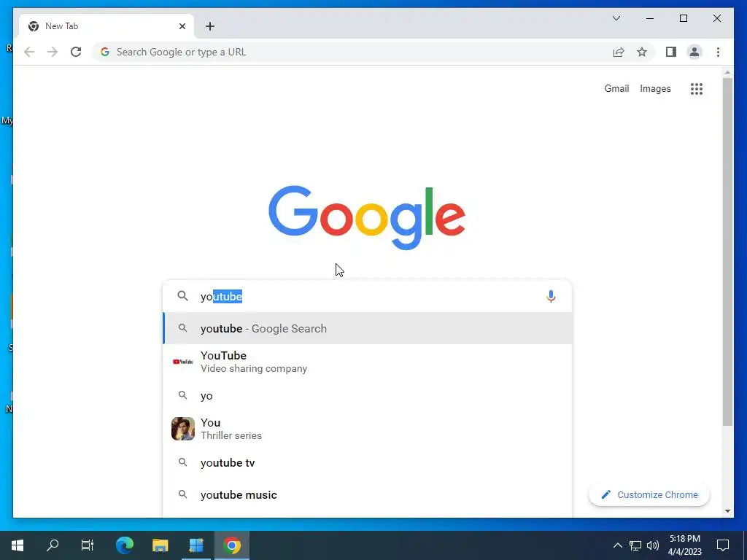Bookmark this tab with the star icon
The image size is (747, 560).
[x=642, y=52]
